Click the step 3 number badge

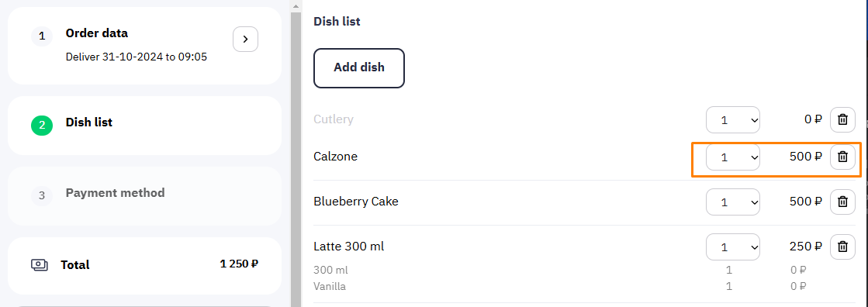point(42,196)
